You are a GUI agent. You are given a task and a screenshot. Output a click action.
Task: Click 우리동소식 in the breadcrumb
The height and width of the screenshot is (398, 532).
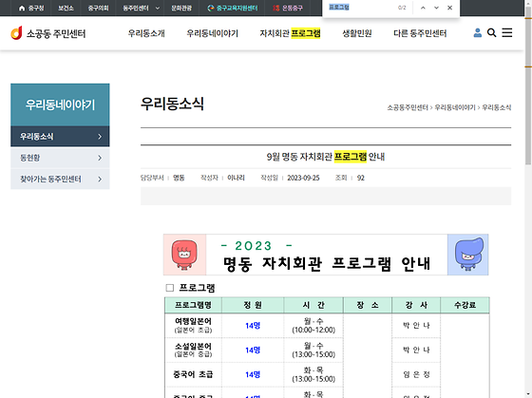tap(497, 107)
